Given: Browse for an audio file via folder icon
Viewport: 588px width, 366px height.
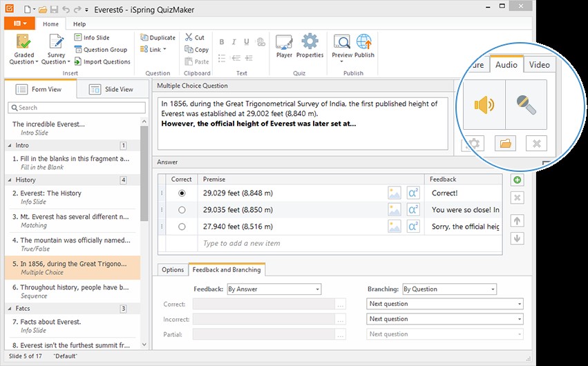Looking at the screenshot, I should (x=505, y=143).
